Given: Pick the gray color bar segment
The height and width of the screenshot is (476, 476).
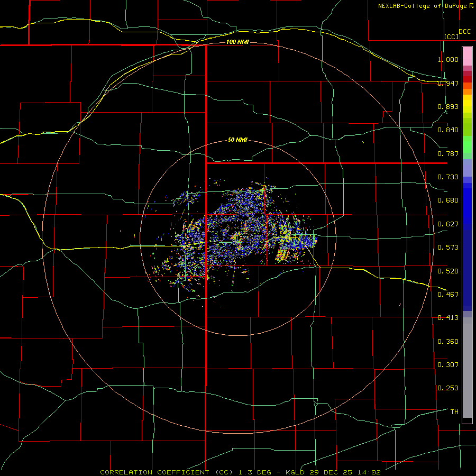Looking at the screenshot, I should click(x=467, y=368).
